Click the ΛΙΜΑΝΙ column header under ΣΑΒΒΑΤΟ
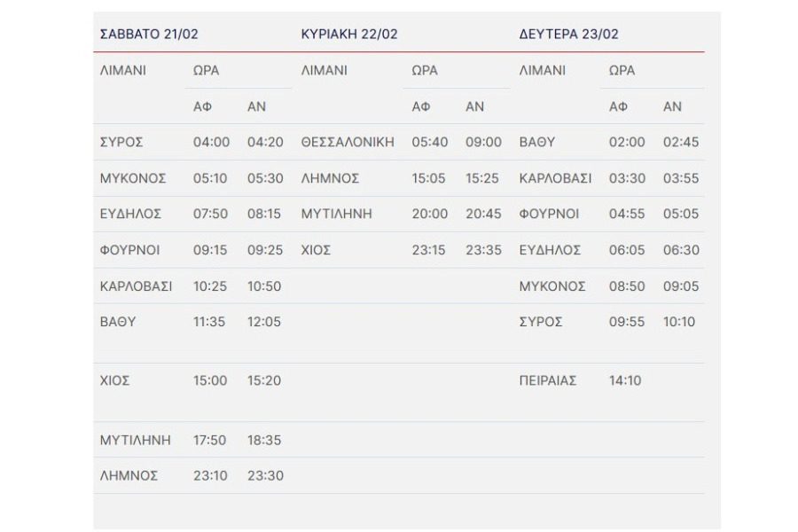Viewport: 798px width, 532px height. 123,70
